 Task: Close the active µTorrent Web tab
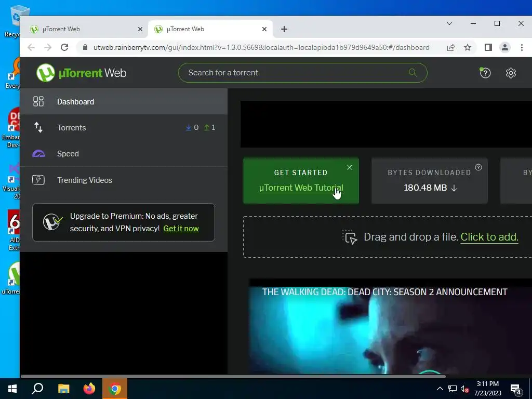pyautogui.click(x=264, y=29)
